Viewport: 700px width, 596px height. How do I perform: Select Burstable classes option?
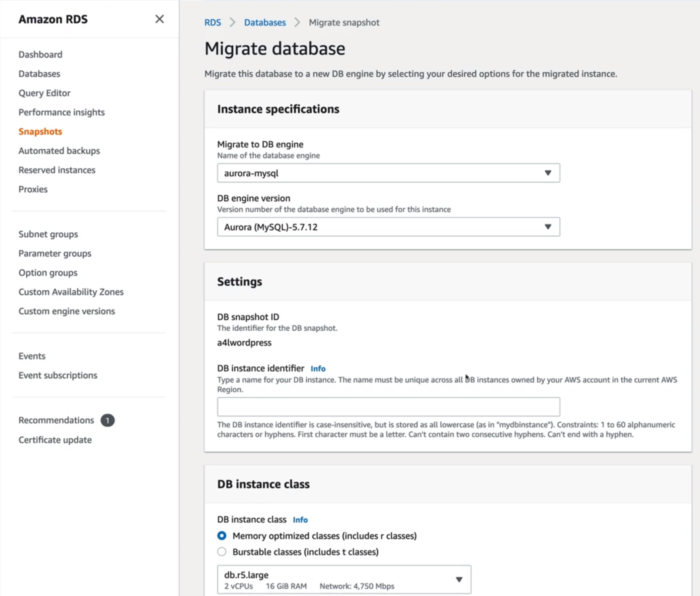pyautogui.click(x=222, y=552)
